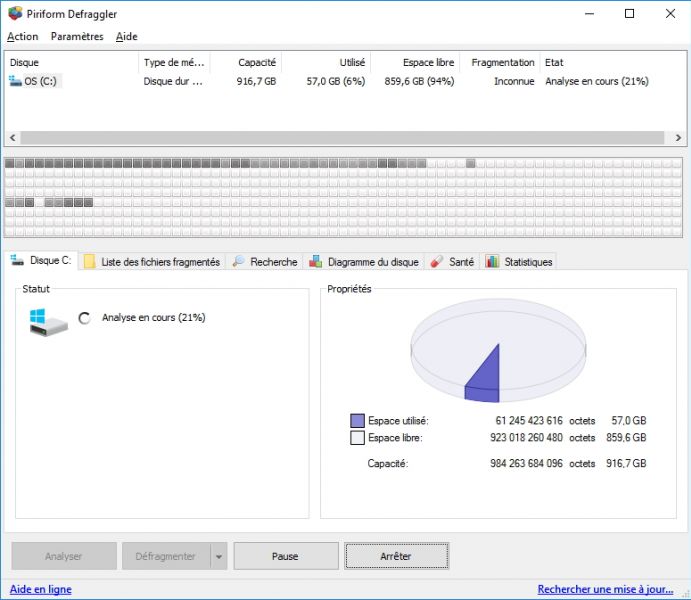Sort by Utilisé column header
Screen dimensions: 691x600
click(326, 63)
